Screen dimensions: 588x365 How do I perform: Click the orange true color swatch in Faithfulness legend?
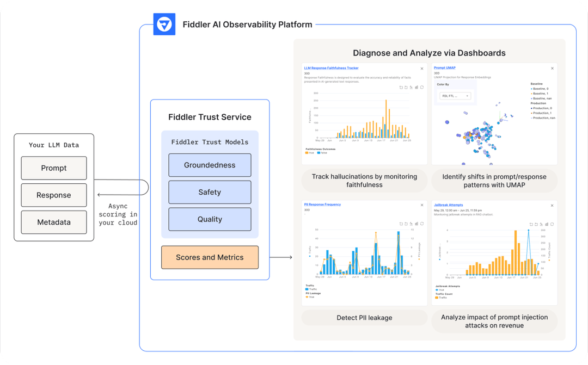coord(307,153)
